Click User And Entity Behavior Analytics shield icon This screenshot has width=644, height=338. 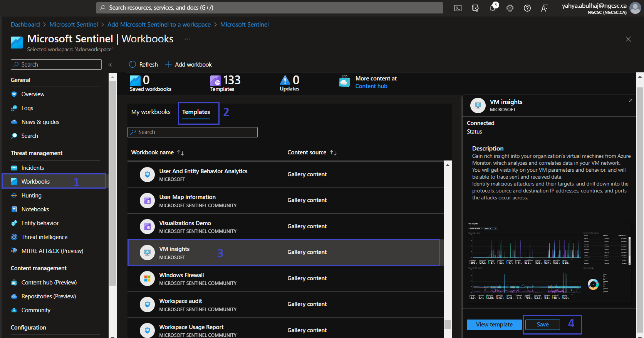pyautogui.click(x=147, y=175)
